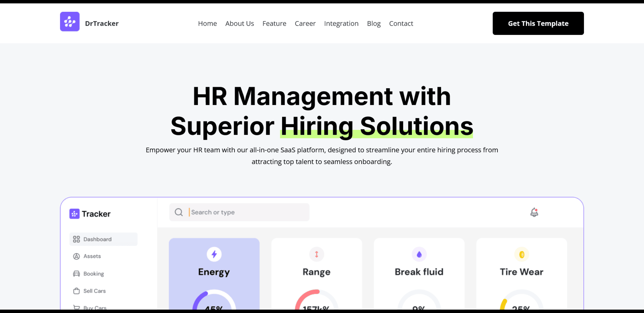Click the Energy lightning bolt icon
644x313 pixels.
tap(214, 254)
